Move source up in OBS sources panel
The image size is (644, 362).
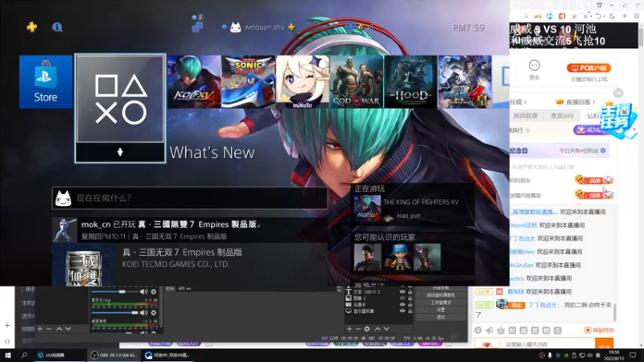pyautogui.click(x=378, y=329)
